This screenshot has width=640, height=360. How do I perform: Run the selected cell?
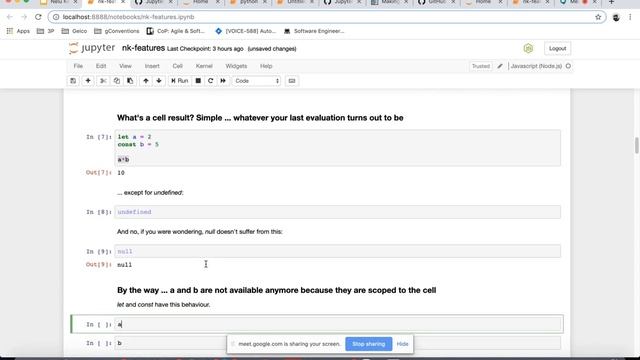pos(180,81)
